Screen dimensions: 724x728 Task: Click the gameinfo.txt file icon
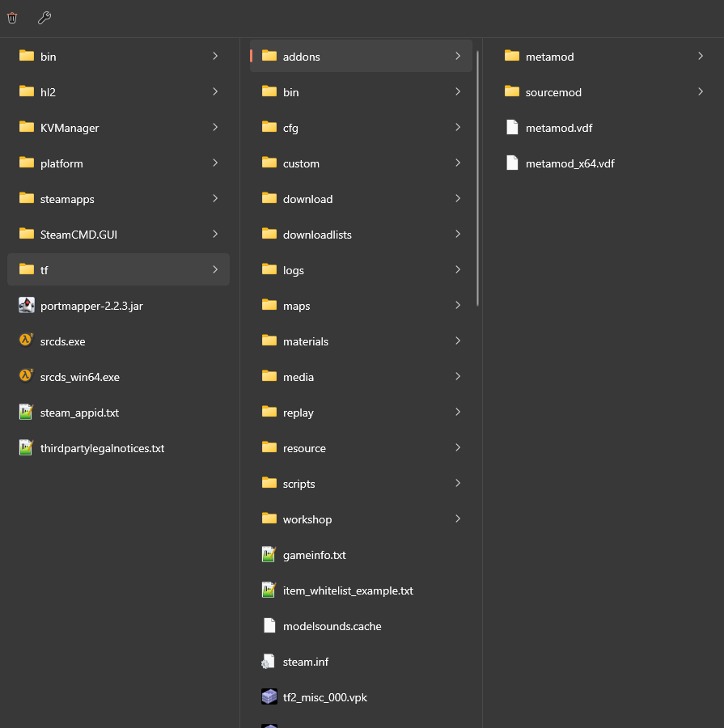click(x=269, y=554)
